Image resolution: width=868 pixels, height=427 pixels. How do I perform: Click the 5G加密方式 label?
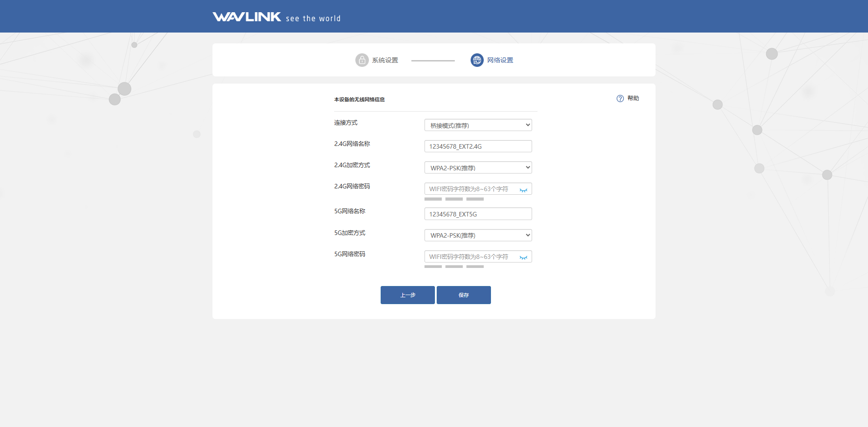(350, 233)
